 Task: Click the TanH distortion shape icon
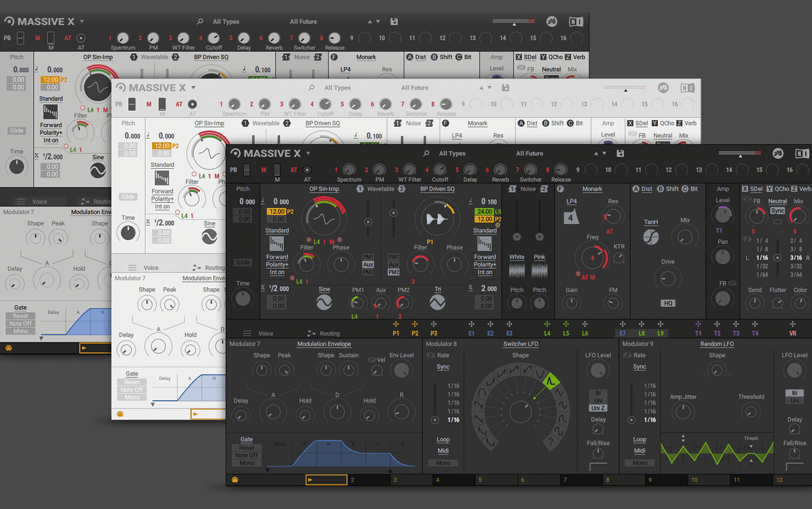coord(651,236)
